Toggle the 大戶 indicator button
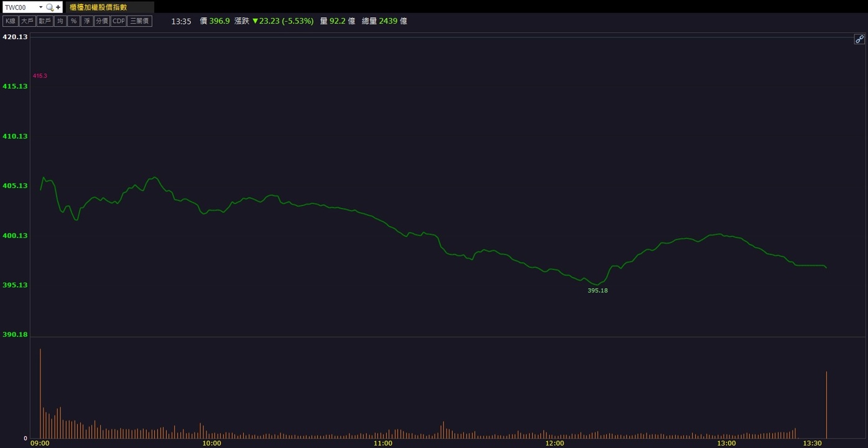 click(27, 21)
